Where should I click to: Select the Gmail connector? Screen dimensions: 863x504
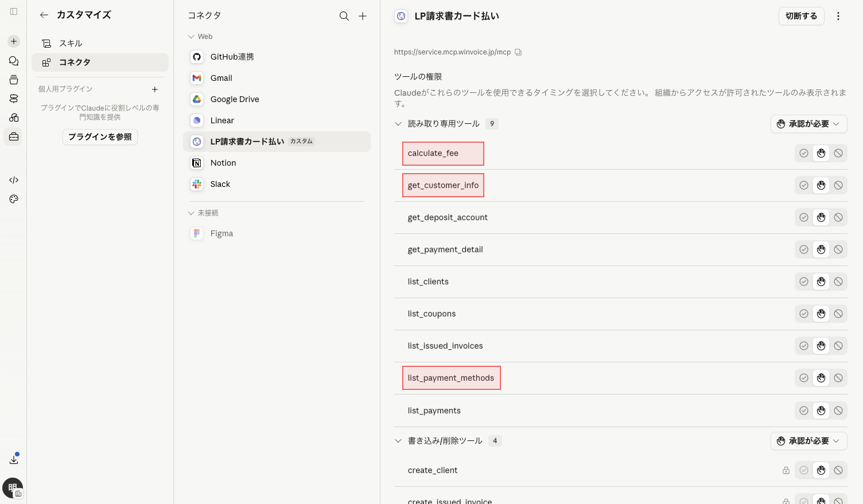tap(277, 78)
